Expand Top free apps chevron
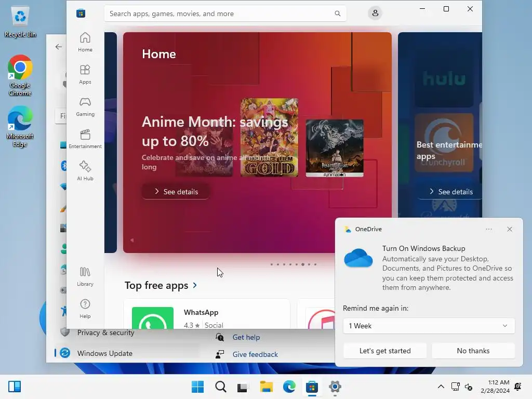The height and width of the screenshot is (399, 532). (x=195, y=285)
